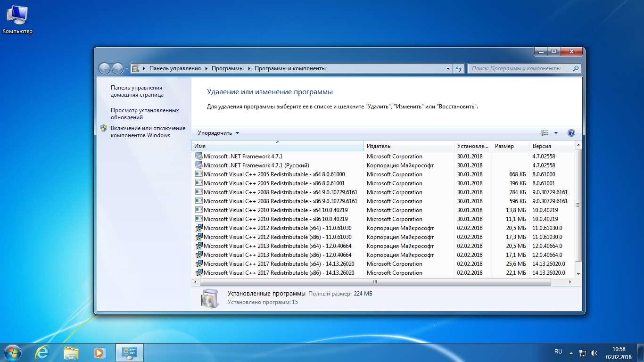This screenshot has height=362, width=644.
Task: Click the horizontal scrollbar of program list
Action: pyautogui.click(x=375, y=282)
